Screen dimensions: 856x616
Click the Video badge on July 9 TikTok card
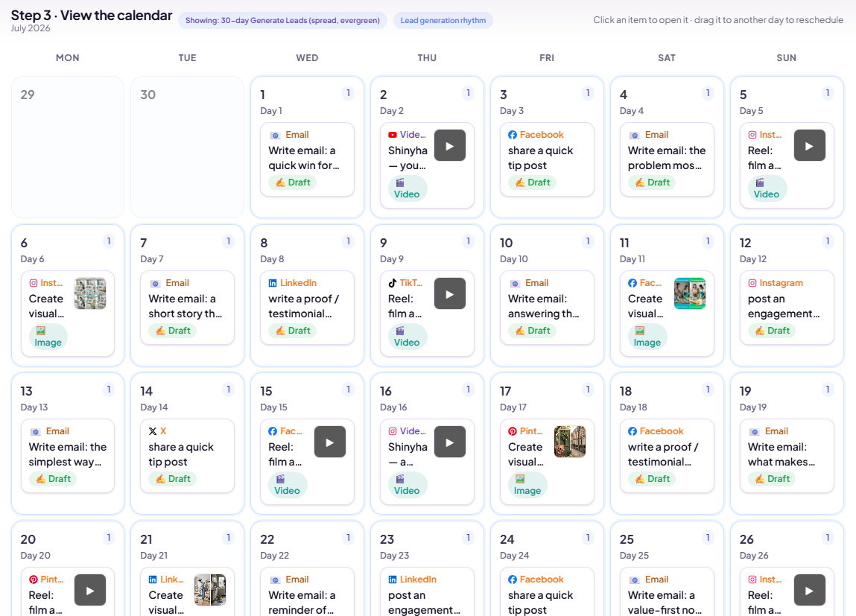pos(408,337)
